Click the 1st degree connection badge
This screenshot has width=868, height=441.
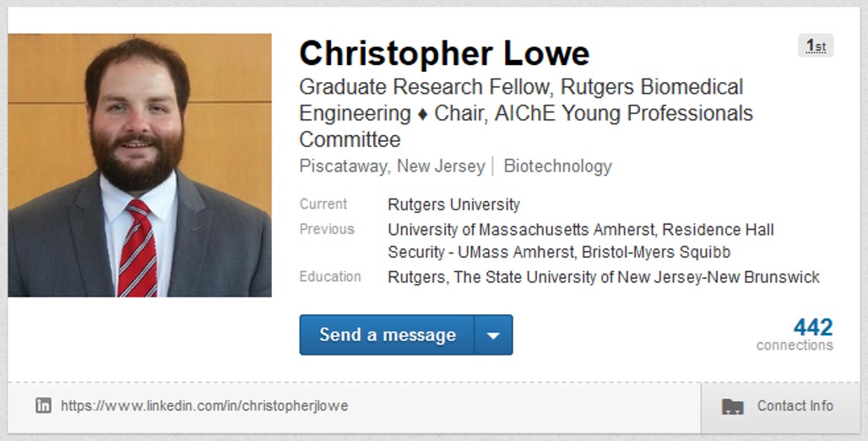pyautogui.click(x=815, y=46)
